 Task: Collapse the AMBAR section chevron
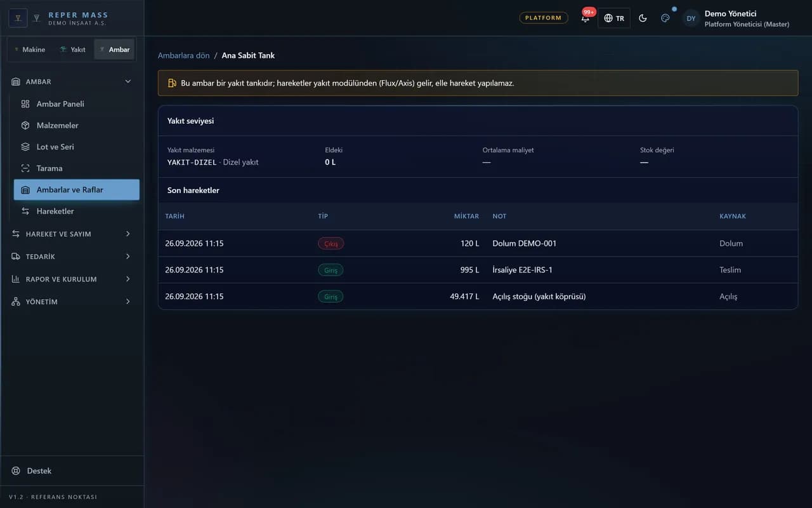[x=128, y=82]
